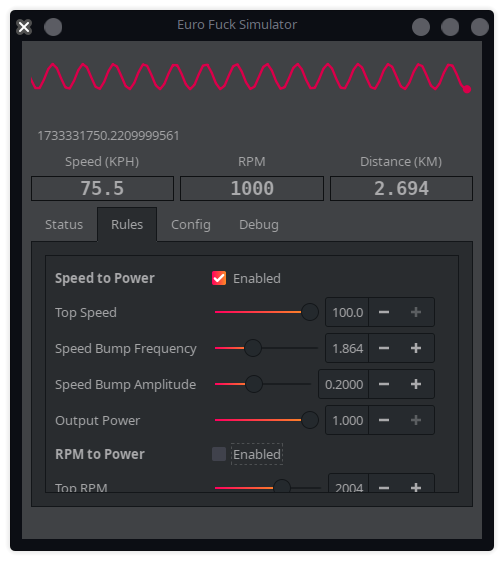Decrease Speed Bump Amplitude with minus button
This screenshot has width=504, height=561.
(x=384, y=384)
